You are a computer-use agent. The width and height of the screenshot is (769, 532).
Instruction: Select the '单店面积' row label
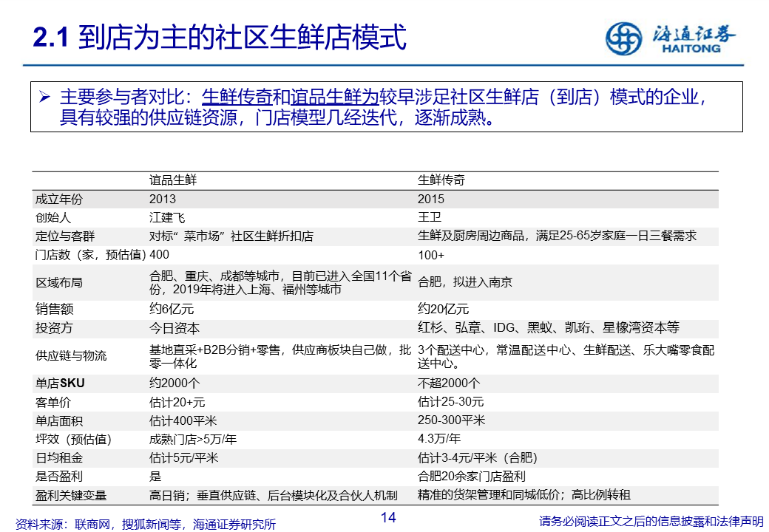(x=59, y=421)
